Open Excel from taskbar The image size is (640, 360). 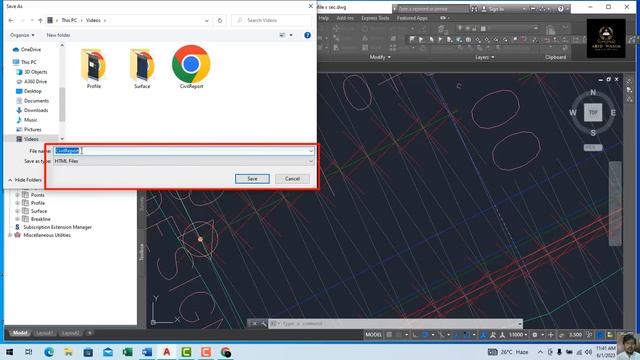point(127,352)
